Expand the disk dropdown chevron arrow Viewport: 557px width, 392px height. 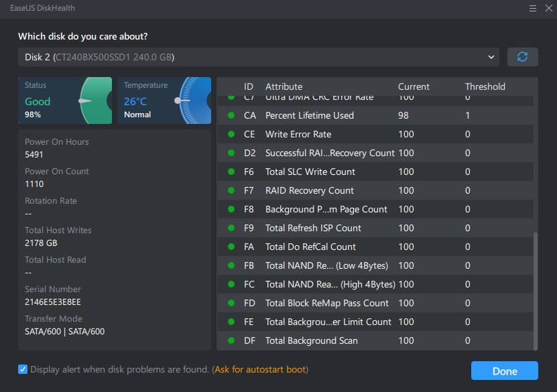[491, 57]
